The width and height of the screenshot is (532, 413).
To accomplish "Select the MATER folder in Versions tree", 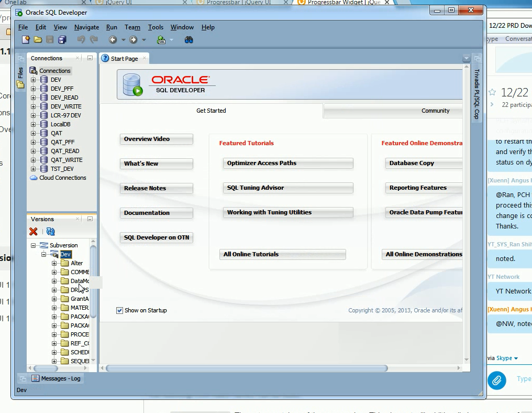I will click(x=80, y=308).
